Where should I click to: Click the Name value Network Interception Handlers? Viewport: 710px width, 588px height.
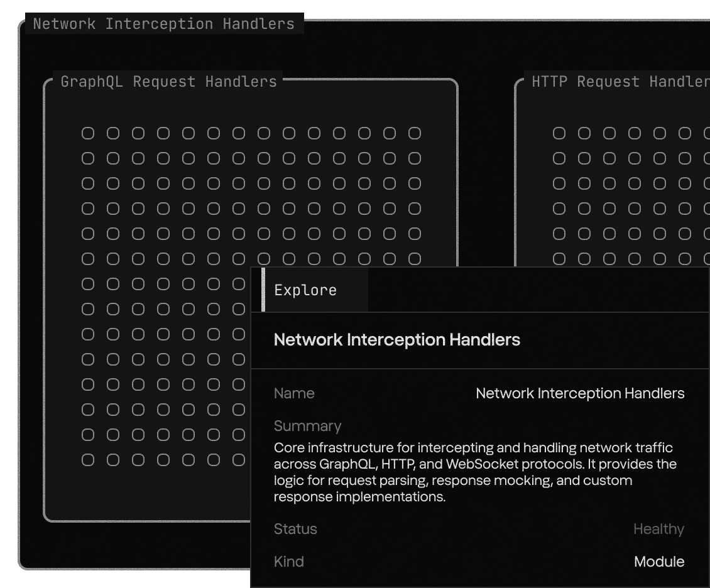pos(580,393)
